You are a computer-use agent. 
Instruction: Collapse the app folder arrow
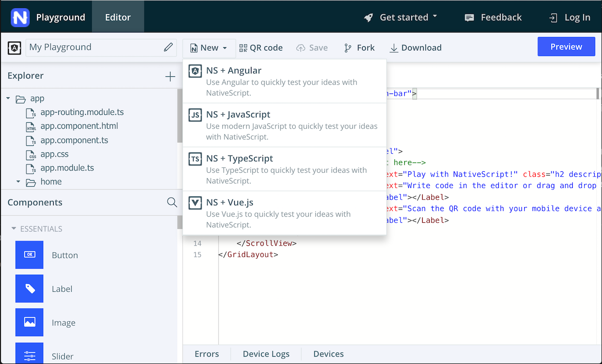coord(8,99)
